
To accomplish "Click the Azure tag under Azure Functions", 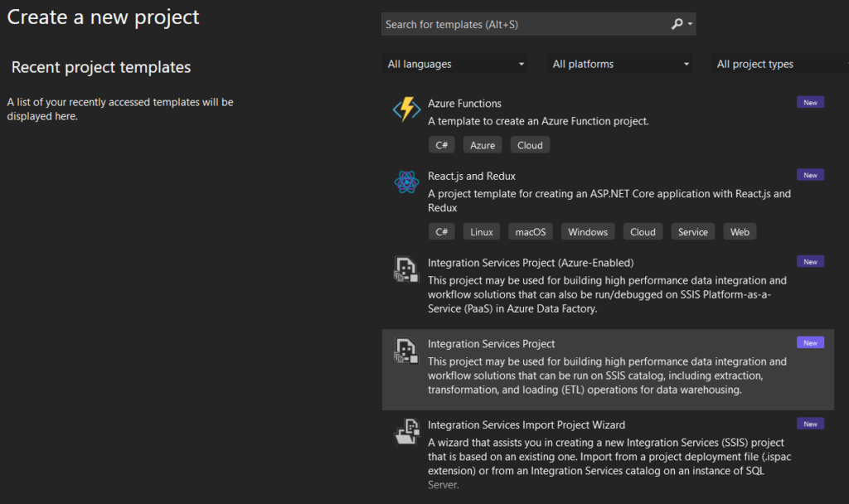I will tap(483, 145).
